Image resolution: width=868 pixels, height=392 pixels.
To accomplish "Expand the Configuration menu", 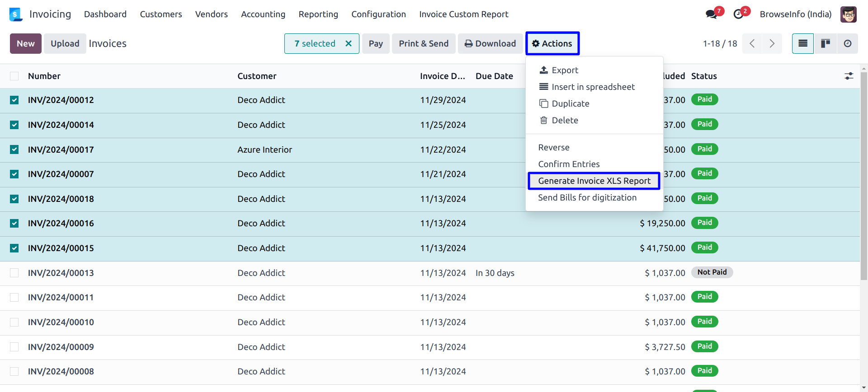I will point(378,14).
